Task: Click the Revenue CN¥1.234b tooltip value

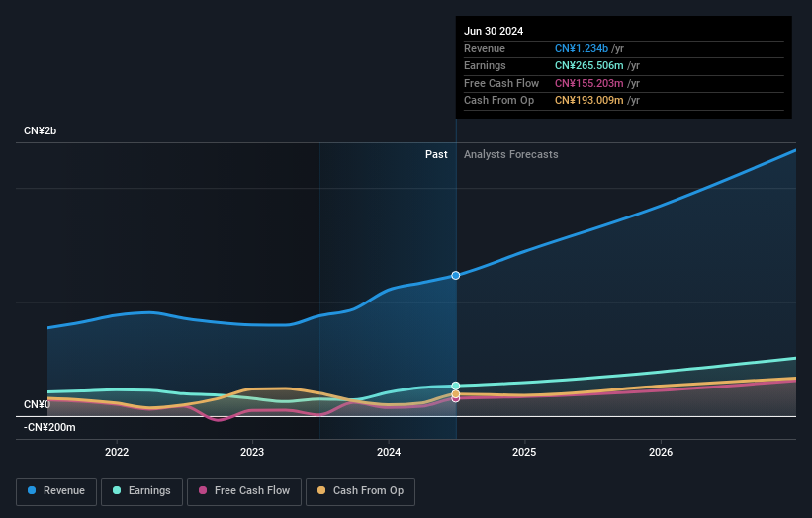Action: 581,48
